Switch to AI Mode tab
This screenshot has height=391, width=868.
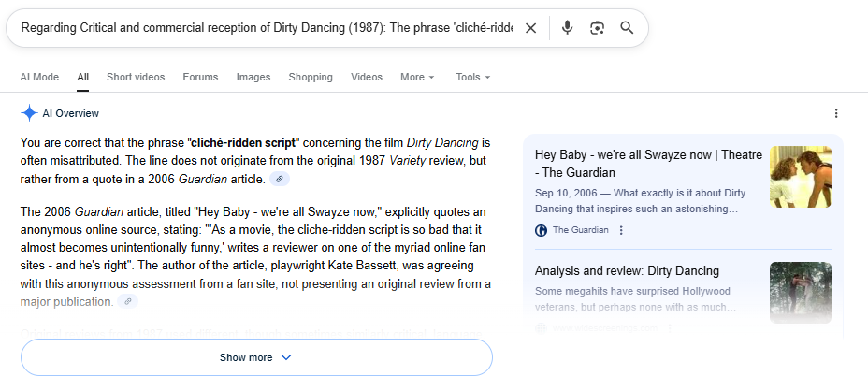[39, 77]
